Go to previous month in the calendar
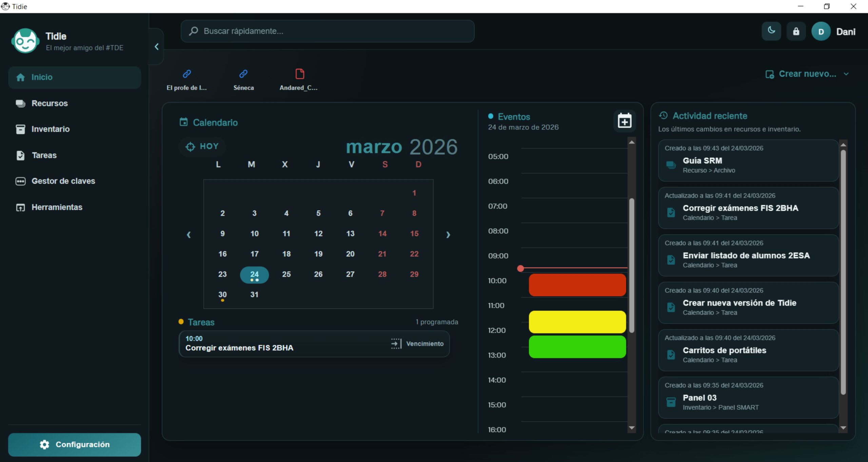The image size is (868, 462). tap(189, 234)
